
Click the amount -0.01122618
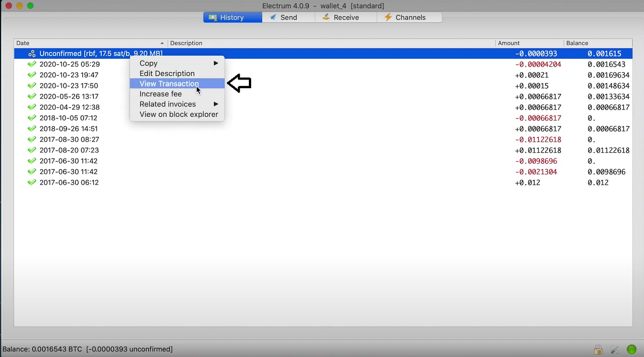[x=538, y=140]
